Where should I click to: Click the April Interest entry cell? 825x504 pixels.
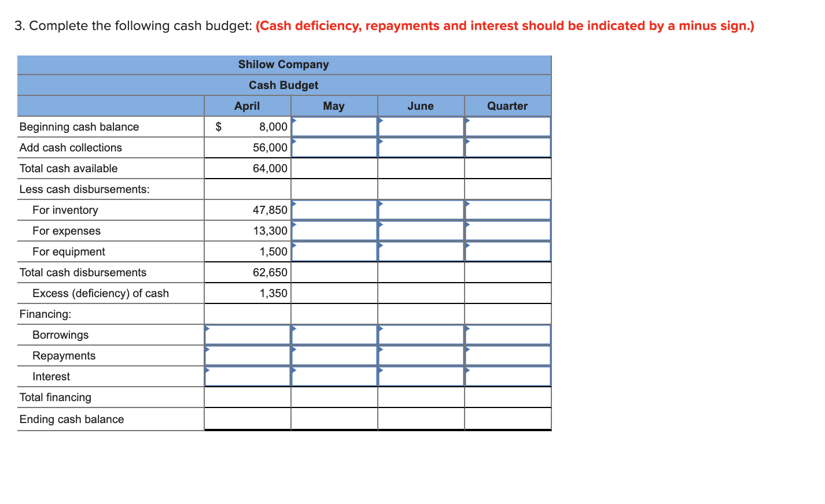click(x=247, y=376)
